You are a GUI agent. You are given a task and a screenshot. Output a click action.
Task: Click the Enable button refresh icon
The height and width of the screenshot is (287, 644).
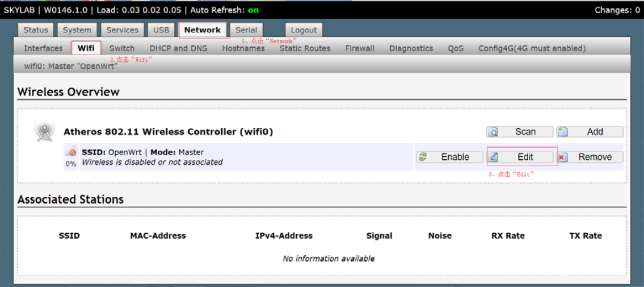click(423, 157)
